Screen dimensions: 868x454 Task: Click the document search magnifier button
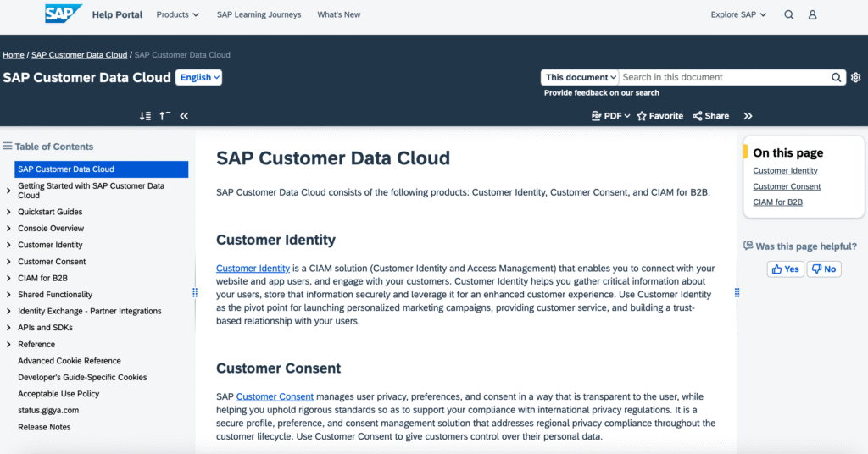pyautogui.click(x=836, y=77)
